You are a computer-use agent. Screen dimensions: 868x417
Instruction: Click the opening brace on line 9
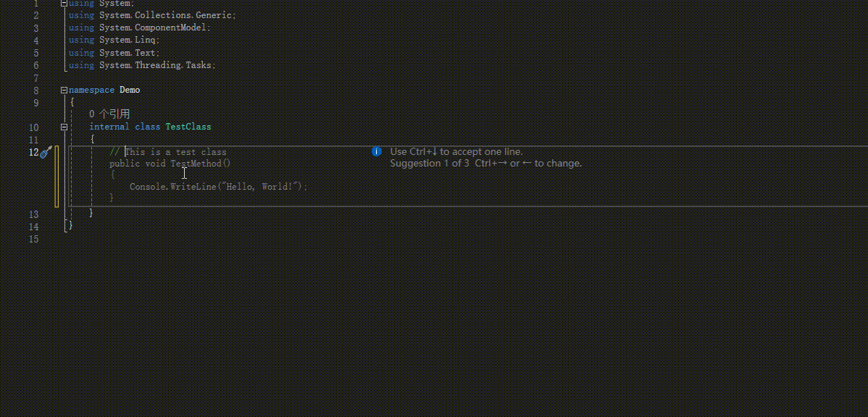click(72, 103)
